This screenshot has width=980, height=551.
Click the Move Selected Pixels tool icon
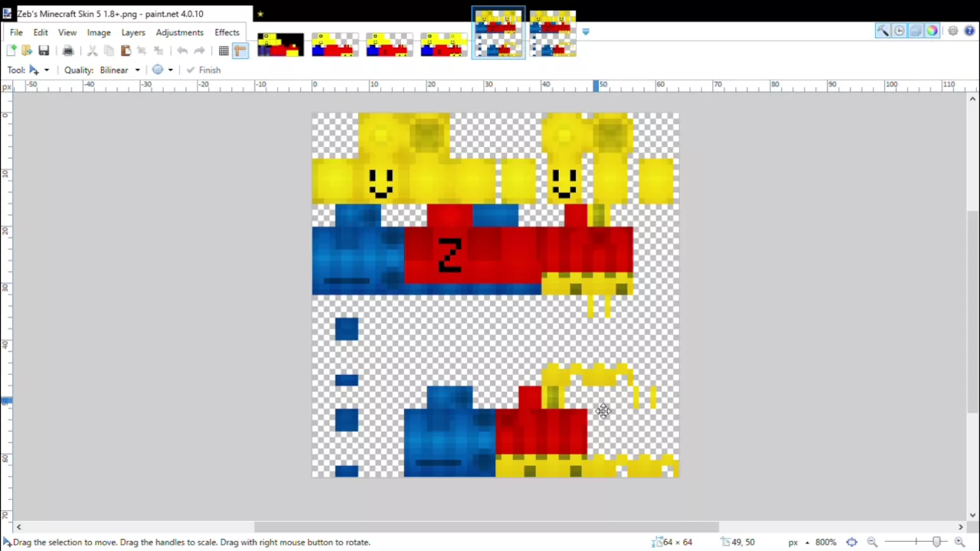pyautogui.click(x=34, y=70)
